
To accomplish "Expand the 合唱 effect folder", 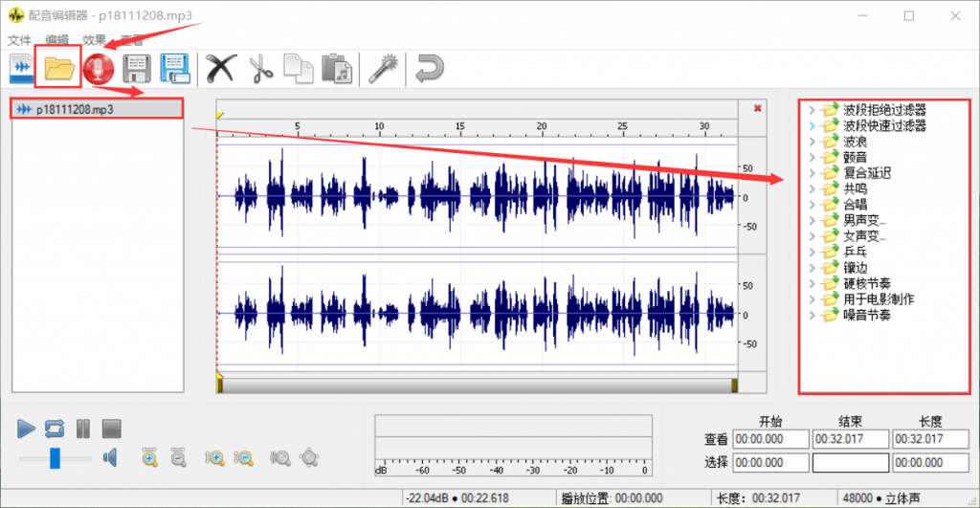I will 812,205.
